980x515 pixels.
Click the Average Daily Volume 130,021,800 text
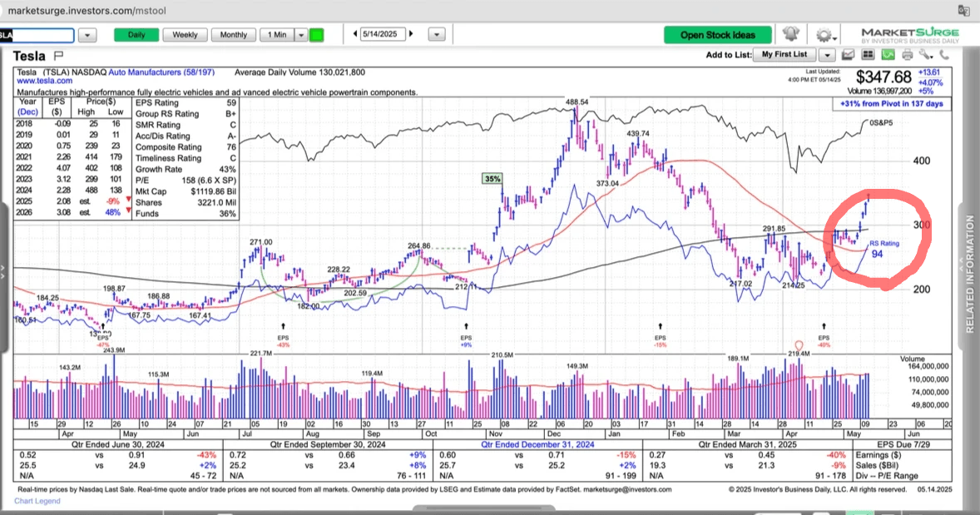[300, 72]
